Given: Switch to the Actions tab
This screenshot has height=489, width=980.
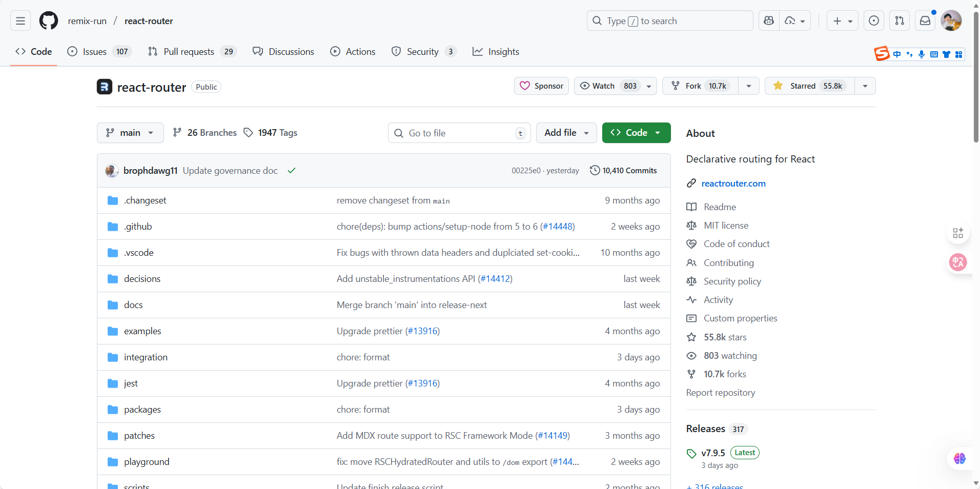Looking at the screenshot, I should [353, 52].
